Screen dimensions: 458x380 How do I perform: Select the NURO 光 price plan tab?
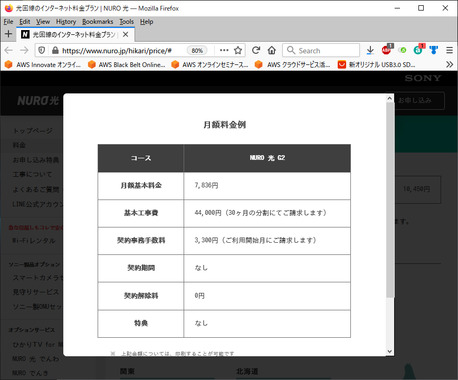click(x=74, y=34)
